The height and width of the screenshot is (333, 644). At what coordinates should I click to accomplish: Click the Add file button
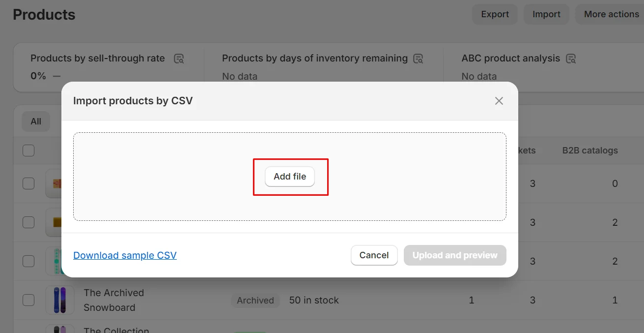(x=290, y=177)
